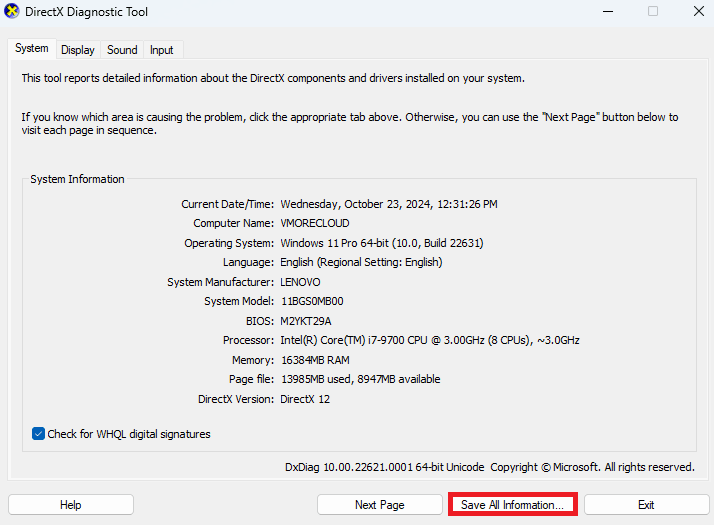Image resolution: width=714 pixels, height=525 pixels.
Task: Click the DxDiag version copyright text
Action: tap(490, 467)
